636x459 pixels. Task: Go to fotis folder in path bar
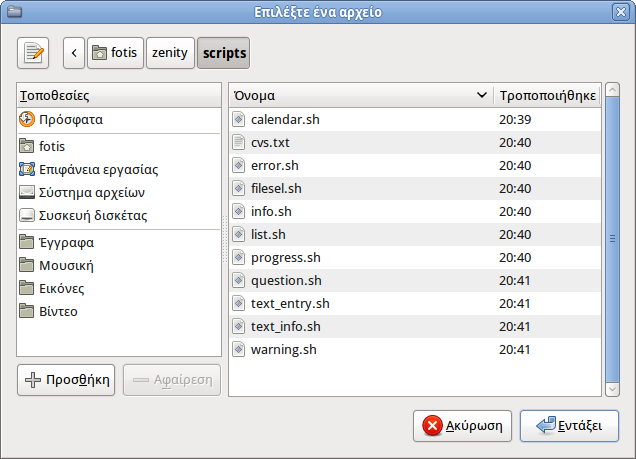pos(115,52)
